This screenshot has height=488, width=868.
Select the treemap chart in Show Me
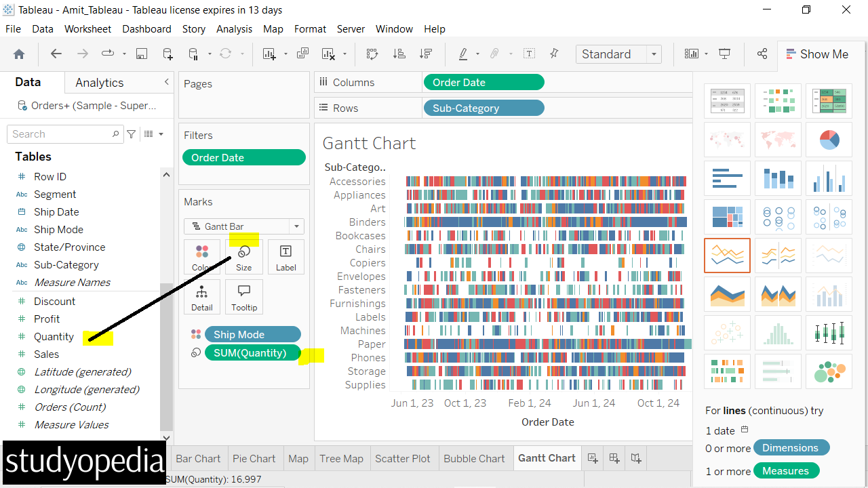727,217
